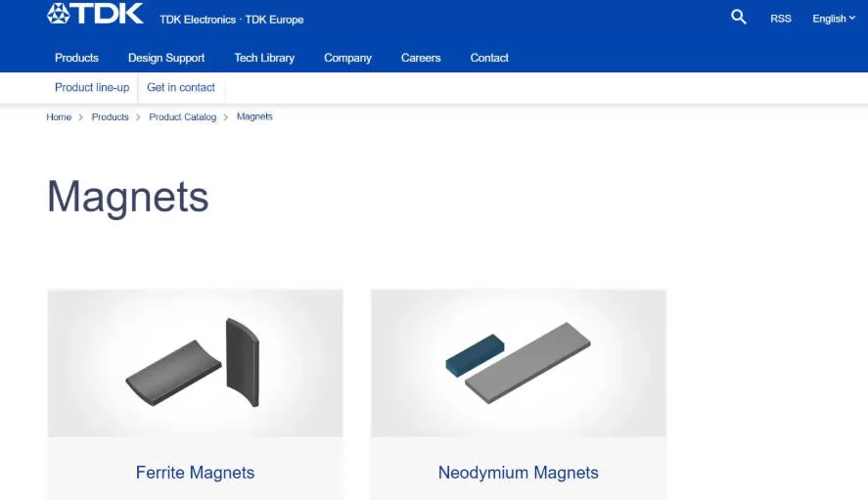Screen dimensions: 868x500
Task: Open the Careers menu
Action: tap(421, 58)
